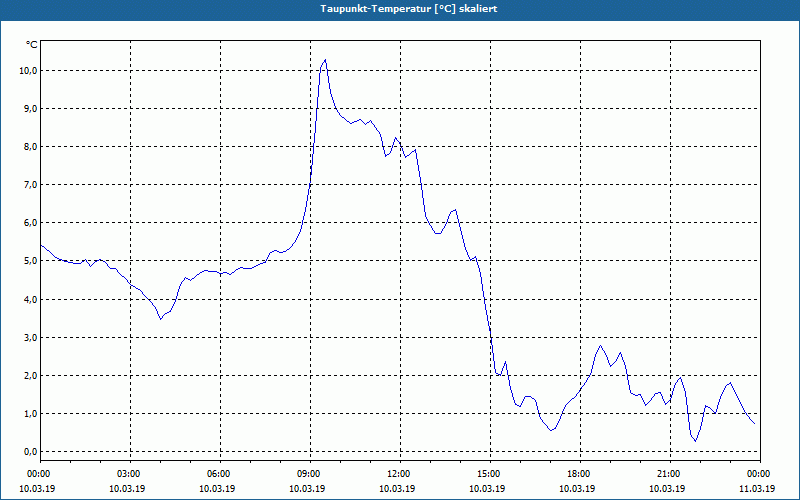Click the 0,0 y-axis label
The image size is (800, 500).
pyautogui.click(x=31, y=452)
